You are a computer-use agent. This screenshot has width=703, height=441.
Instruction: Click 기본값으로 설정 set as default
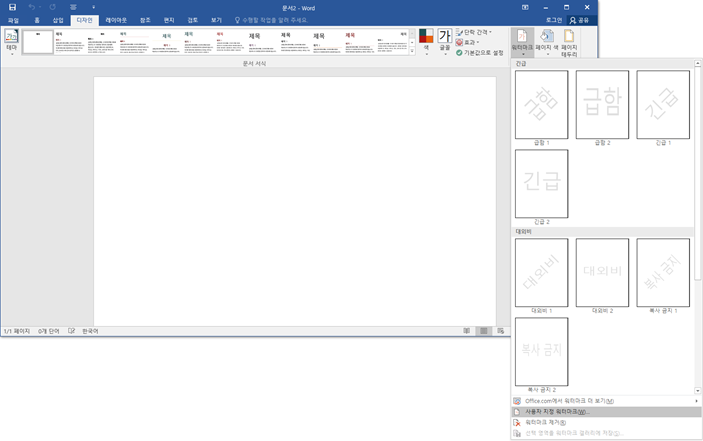(480, 53)
